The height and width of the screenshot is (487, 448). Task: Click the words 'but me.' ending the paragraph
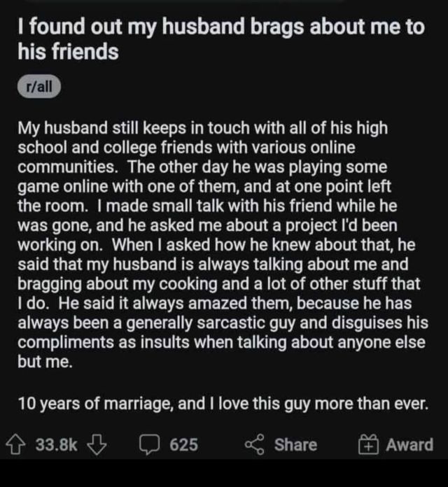click(45, 362)
